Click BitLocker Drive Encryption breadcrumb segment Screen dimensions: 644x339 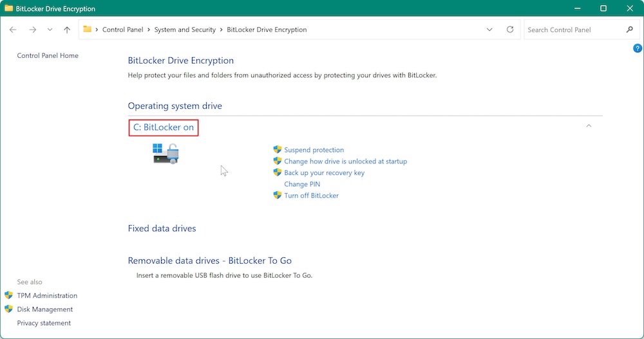click(267, 30)
